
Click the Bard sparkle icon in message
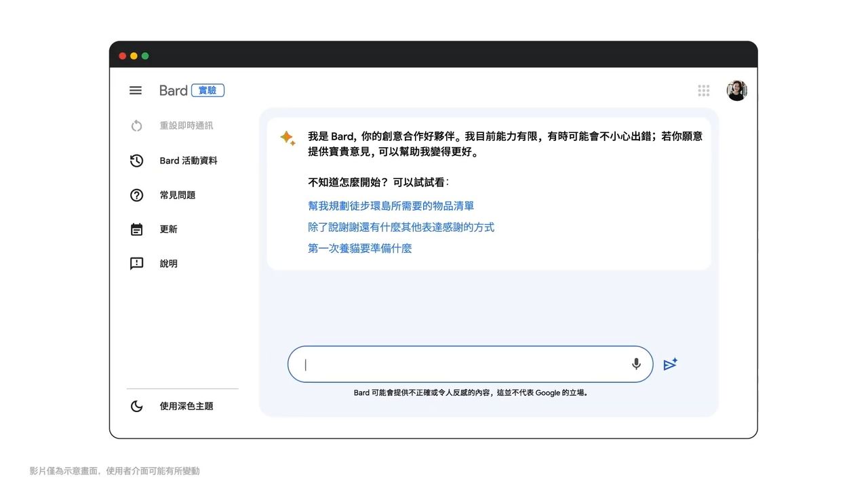click(x=288, y=138)
